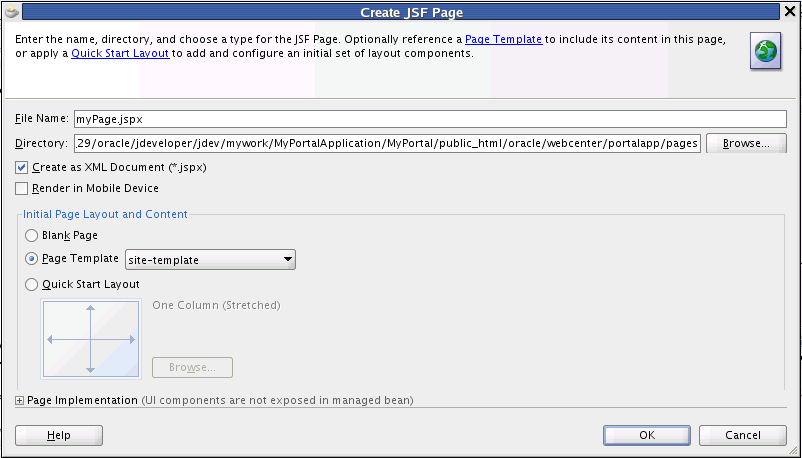Click the JDeveloper cup icon in title bar
The height and width of the screenshot is (458, 802).
pos(11,11)
